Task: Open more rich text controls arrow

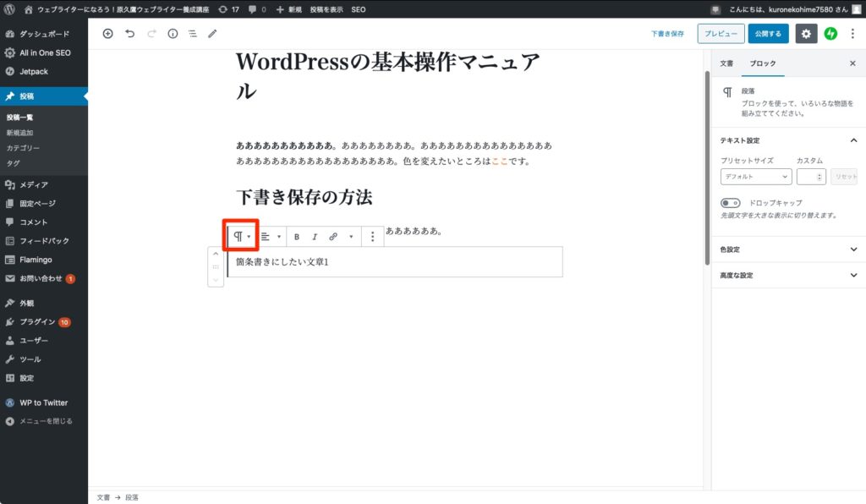Action: pyautogui.click(x=351, y=236)
